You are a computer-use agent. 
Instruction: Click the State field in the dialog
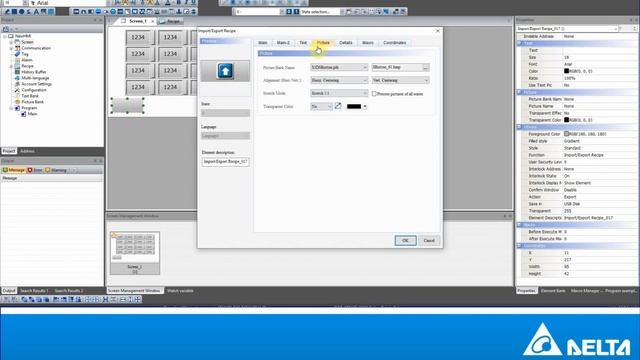[x=225, y=113]
